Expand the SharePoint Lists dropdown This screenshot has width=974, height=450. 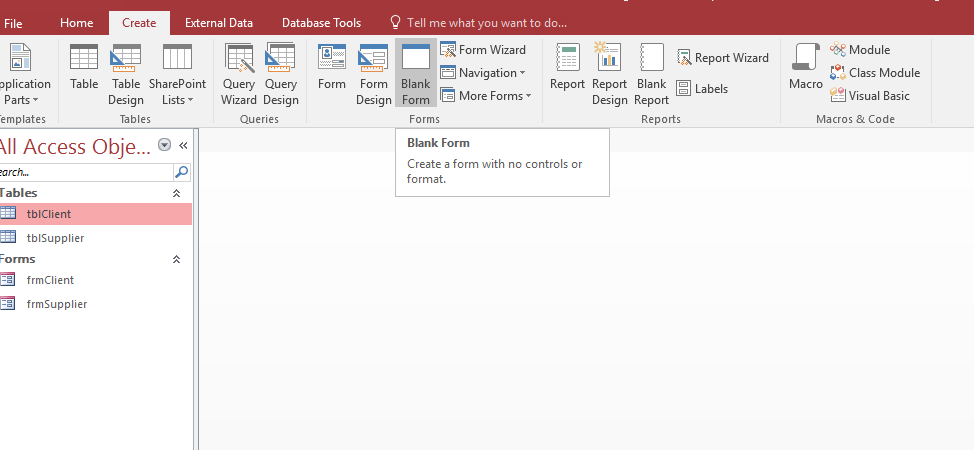click(x=177, y=74)
